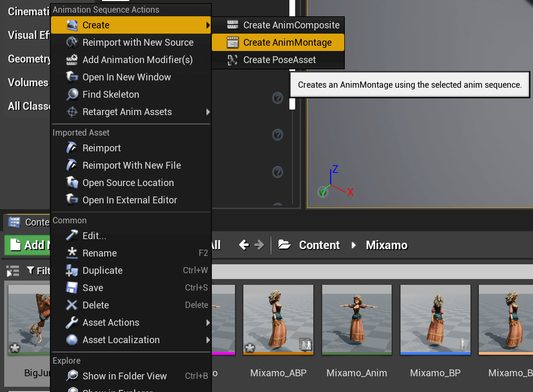Viewport: 533px width, 392px height.
Task: Click the Delete X icon
Action: pos(71,305)
